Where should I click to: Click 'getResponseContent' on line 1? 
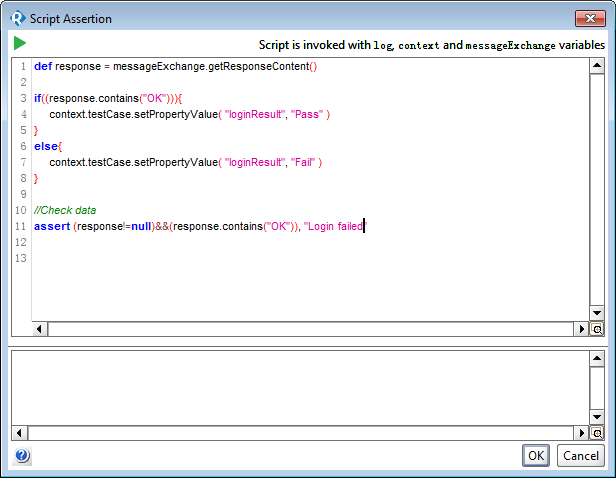[x=258, y=66]
